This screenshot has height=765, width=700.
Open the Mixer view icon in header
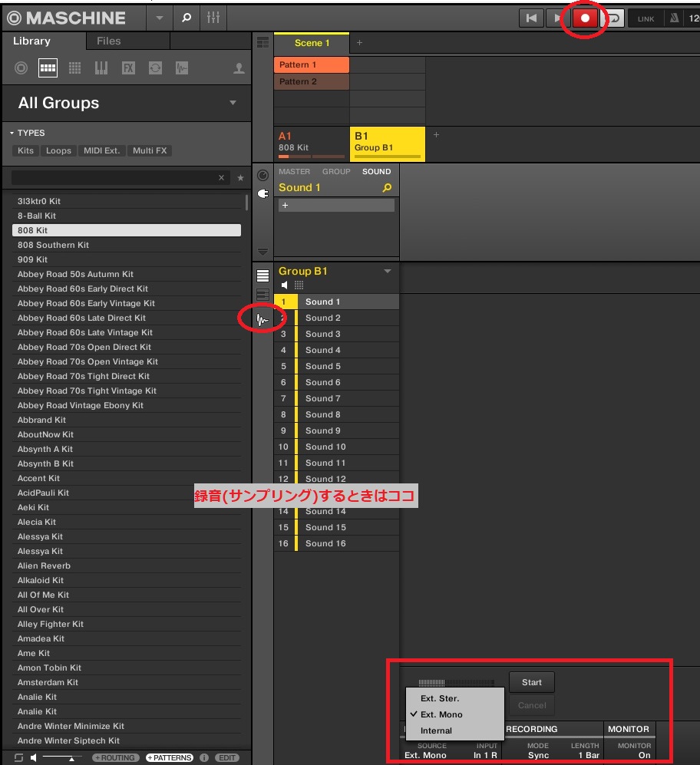click(214, 18)
